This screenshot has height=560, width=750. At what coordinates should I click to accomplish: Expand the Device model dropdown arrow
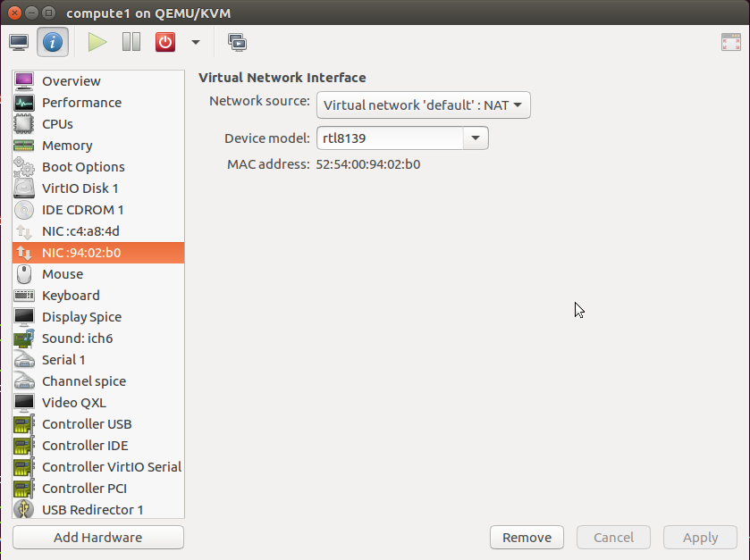[476, 138]
